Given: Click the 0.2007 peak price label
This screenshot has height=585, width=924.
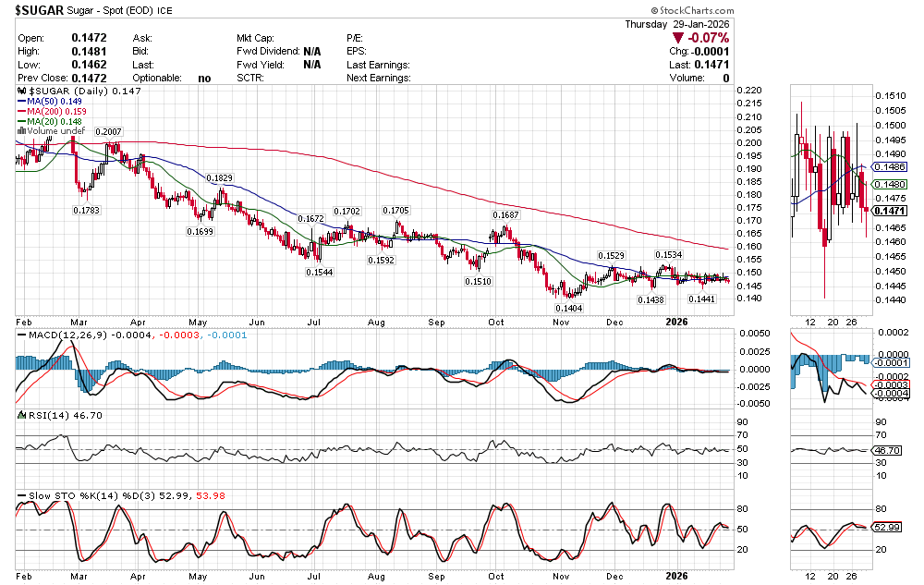Looking at the screenshot, I should click(x=108, y=133).
